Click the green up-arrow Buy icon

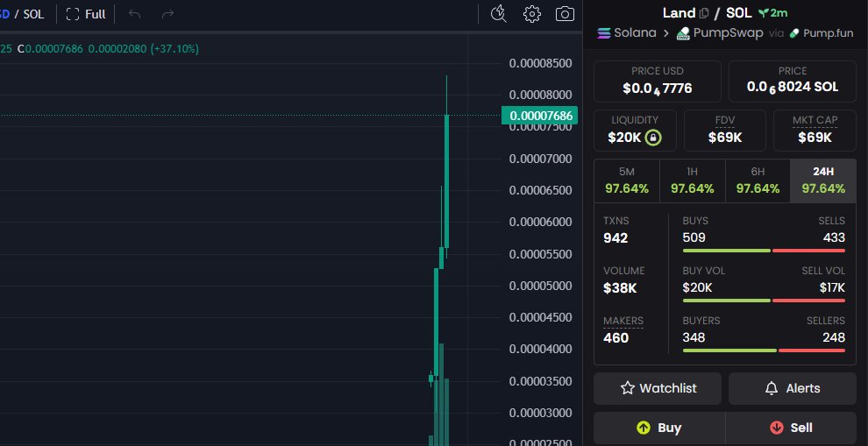coord(644,428)
